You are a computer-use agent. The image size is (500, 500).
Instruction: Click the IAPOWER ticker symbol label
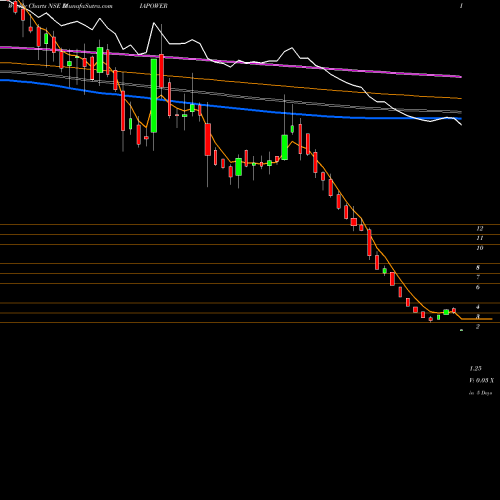[x=154, y=6]
